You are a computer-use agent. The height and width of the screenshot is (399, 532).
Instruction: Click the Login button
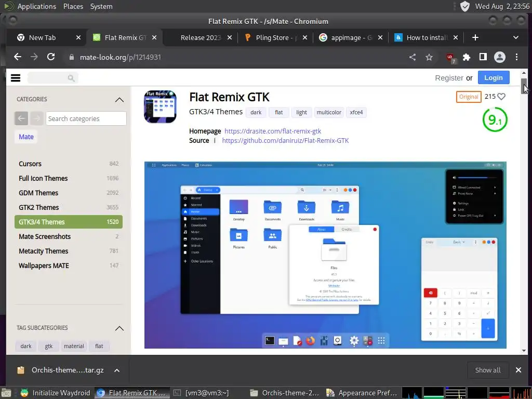point(494,78)
